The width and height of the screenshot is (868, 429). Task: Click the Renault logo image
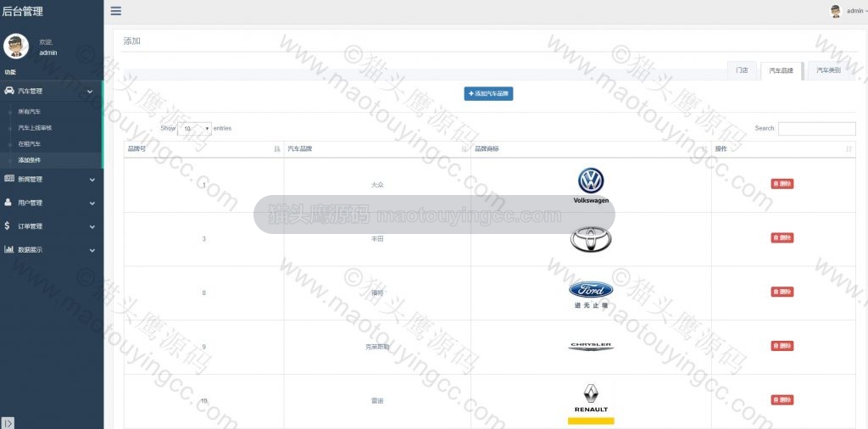[591, 403]
